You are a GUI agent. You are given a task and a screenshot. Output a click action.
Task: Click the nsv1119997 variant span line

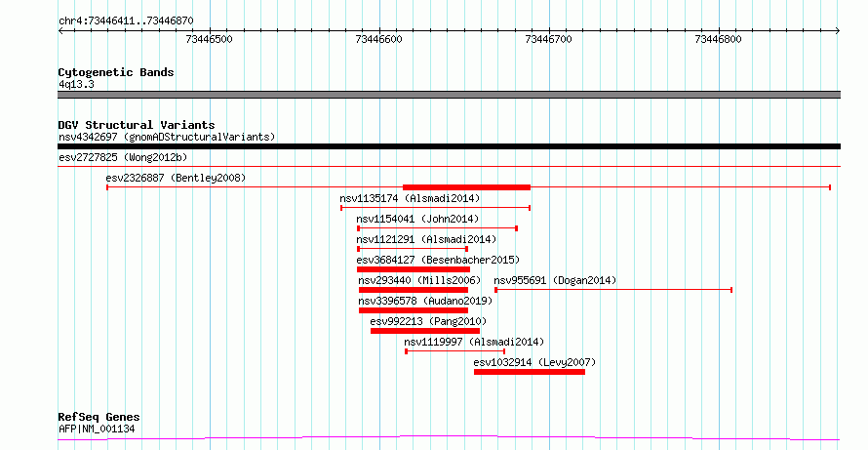pos(455,350)
